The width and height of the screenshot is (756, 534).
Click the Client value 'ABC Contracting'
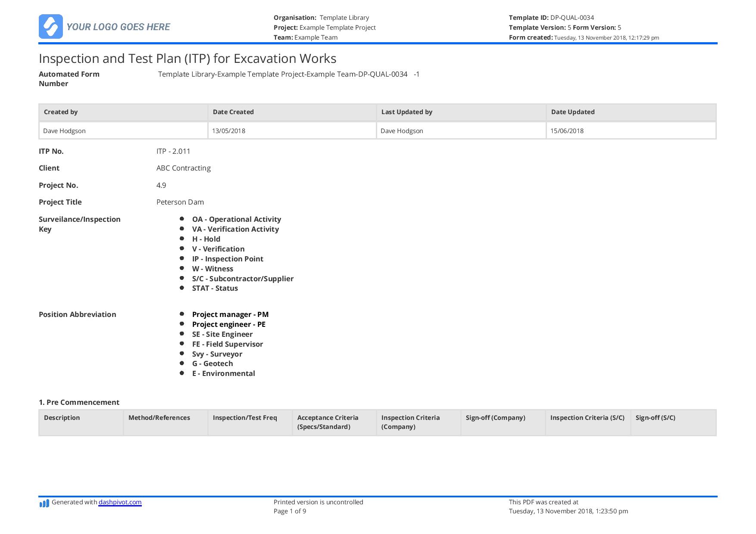click(x=184, y=168)
